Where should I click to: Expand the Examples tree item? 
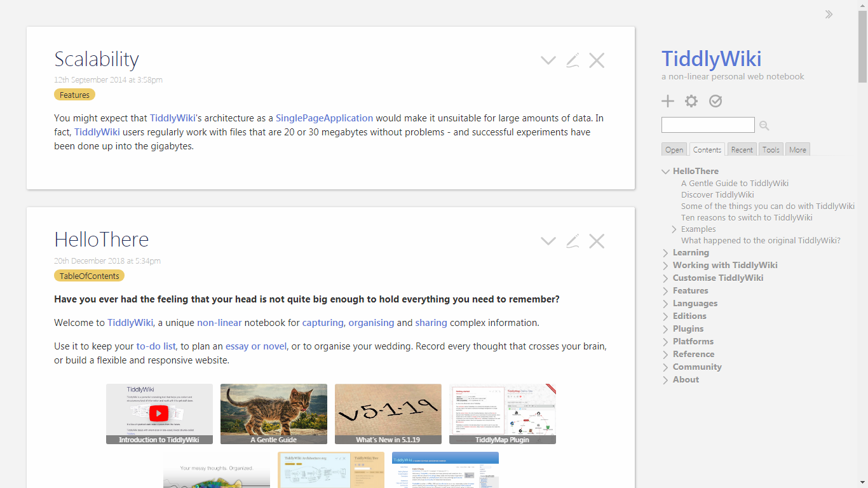pos(674,229)
